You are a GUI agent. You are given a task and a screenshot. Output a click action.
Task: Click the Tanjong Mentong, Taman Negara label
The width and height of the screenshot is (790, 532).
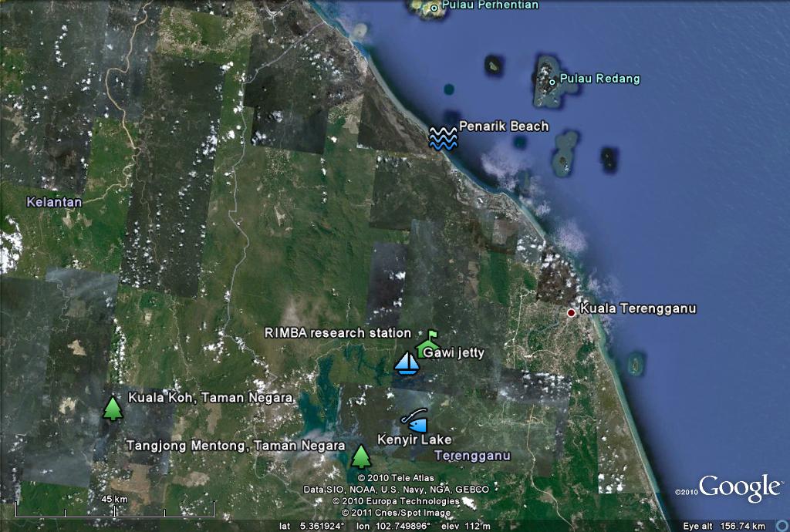pos(235,446)
